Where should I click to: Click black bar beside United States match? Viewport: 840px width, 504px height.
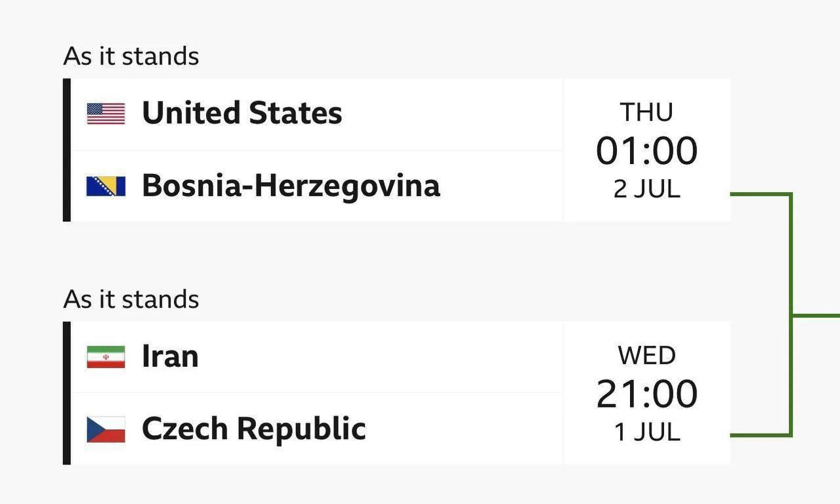[66, 150]
